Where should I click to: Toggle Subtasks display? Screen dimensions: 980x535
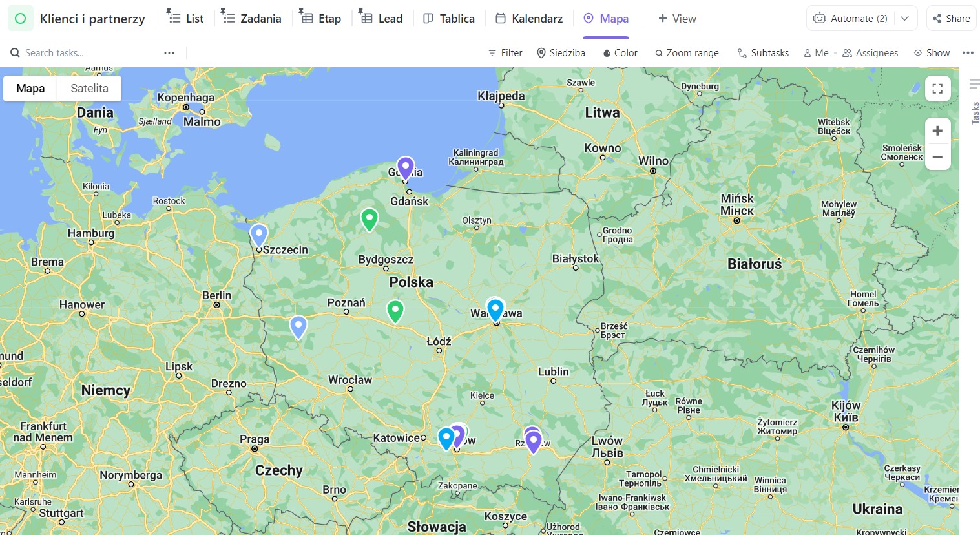[x=763, y=53]
